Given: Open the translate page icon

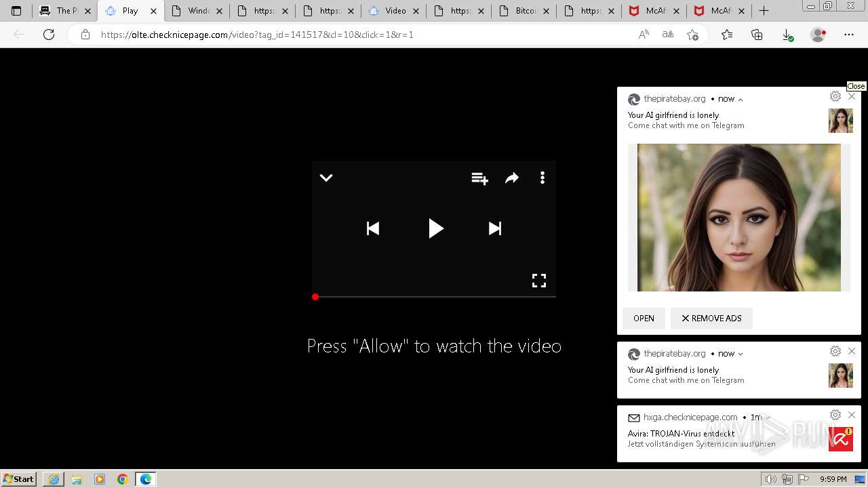Looking at the screenshot, I should [x=668, y=35].
